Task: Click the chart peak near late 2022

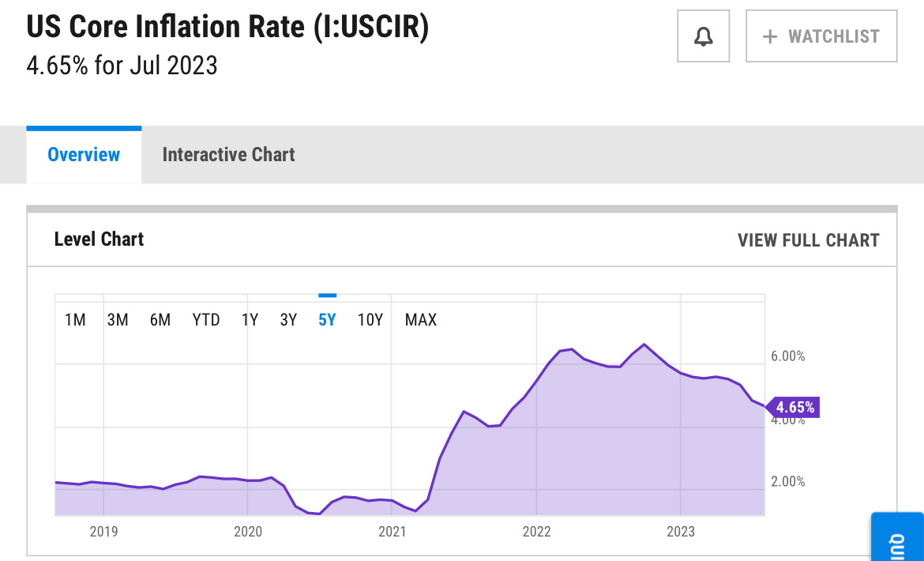Action: [644, 345]
